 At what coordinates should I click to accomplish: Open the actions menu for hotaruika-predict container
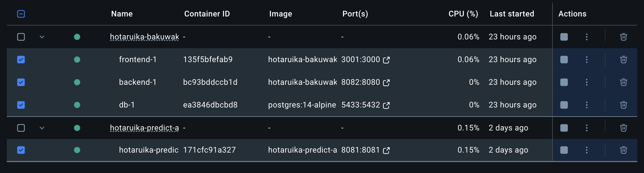(x=587, y=150)
